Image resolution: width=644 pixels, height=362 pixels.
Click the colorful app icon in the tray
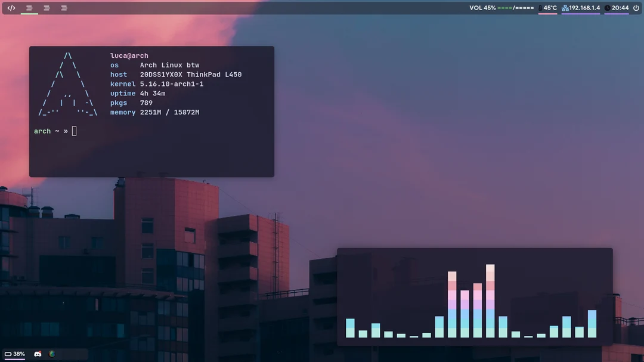click(x=52, y=354)
